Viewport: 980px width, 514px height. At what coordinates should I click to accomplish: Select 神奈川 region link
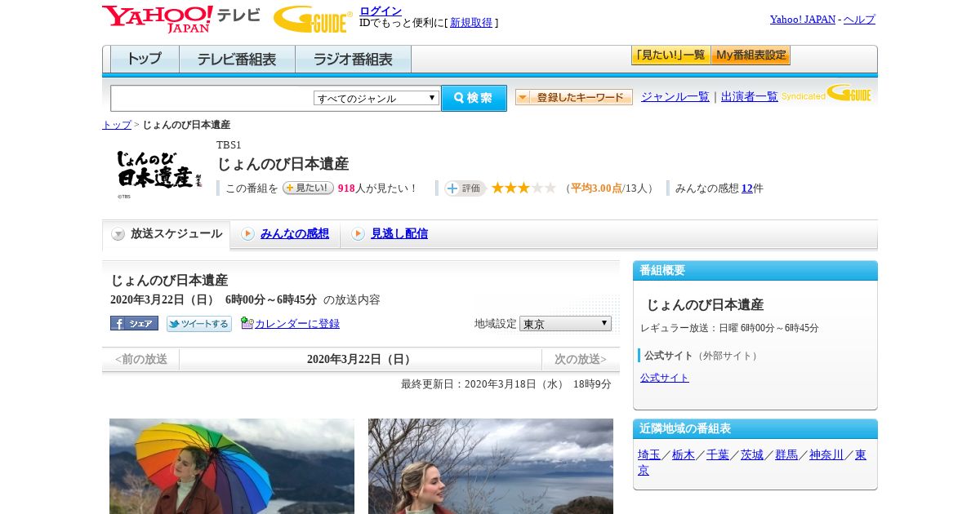point(826,454)
